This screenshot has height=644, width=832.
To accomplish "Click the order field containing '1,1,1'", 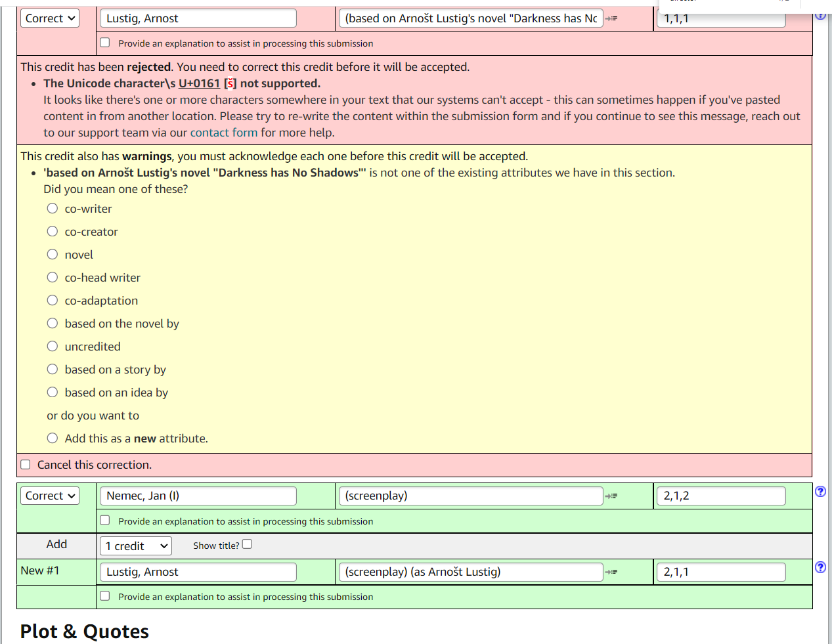I will click(721, 18).
